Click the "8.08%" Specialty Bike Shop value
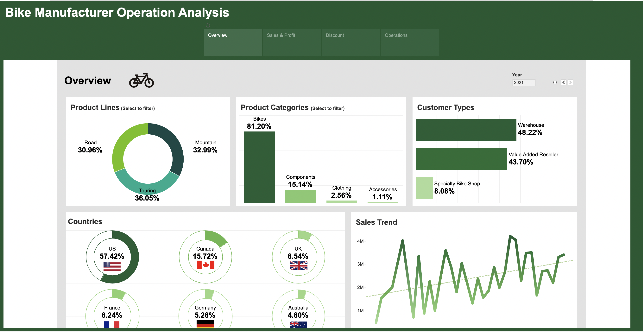Screen dimensions: 644x332 coord(444,191)
